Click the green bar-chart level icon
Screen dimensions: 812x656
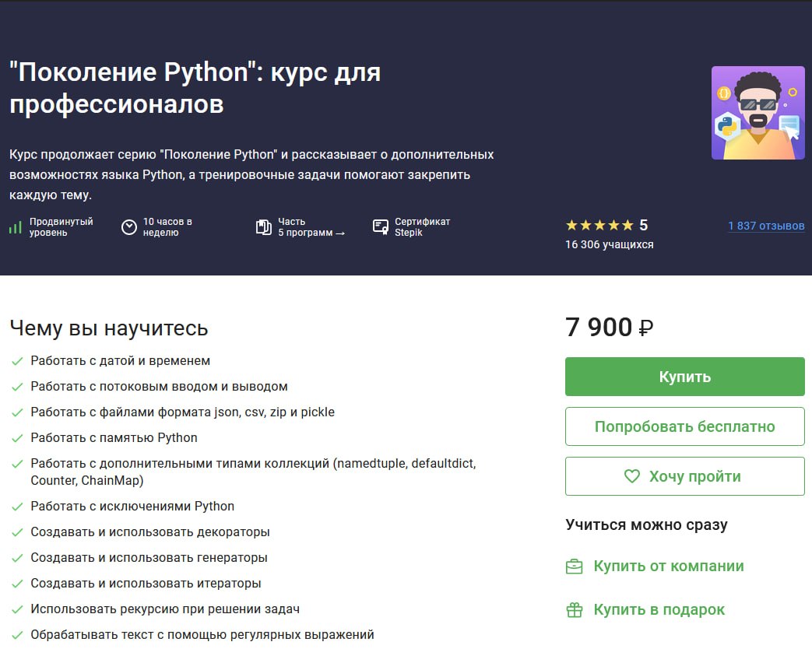tap(15, 227)
